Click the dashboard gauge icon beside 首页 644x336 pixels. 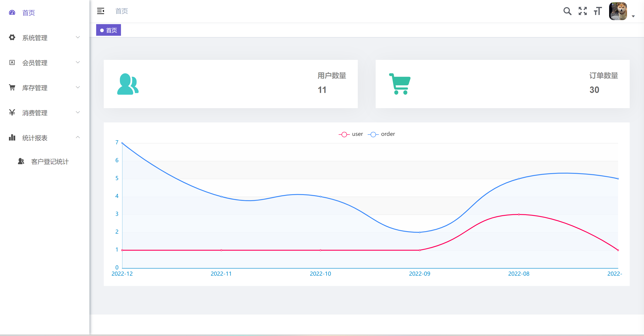coord(12,13)
